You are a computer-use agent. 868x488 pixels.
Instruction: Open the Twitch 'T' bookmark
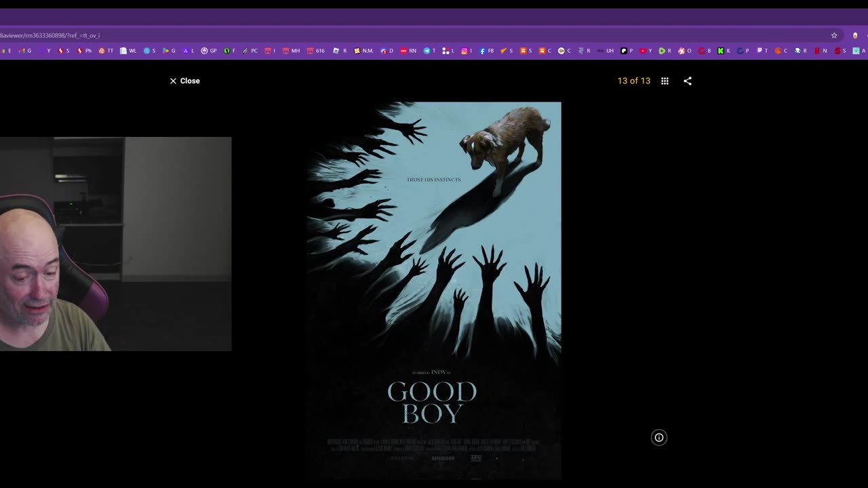[763, 51]
